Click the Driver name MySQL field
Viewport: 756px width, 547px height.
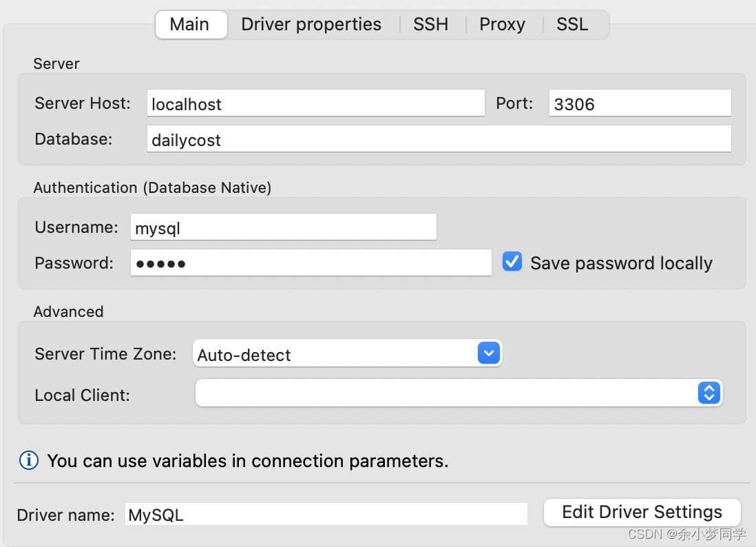326,514
